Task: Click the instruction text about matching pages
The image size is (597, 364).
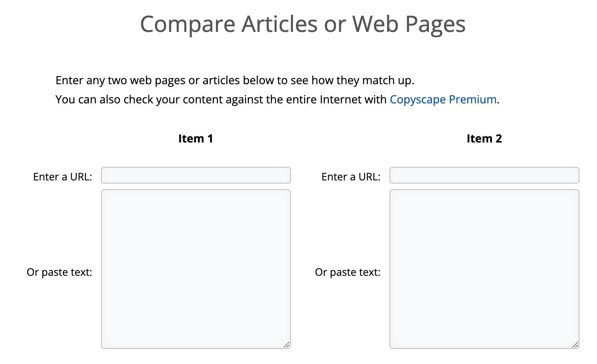Action: coord(235,80)
